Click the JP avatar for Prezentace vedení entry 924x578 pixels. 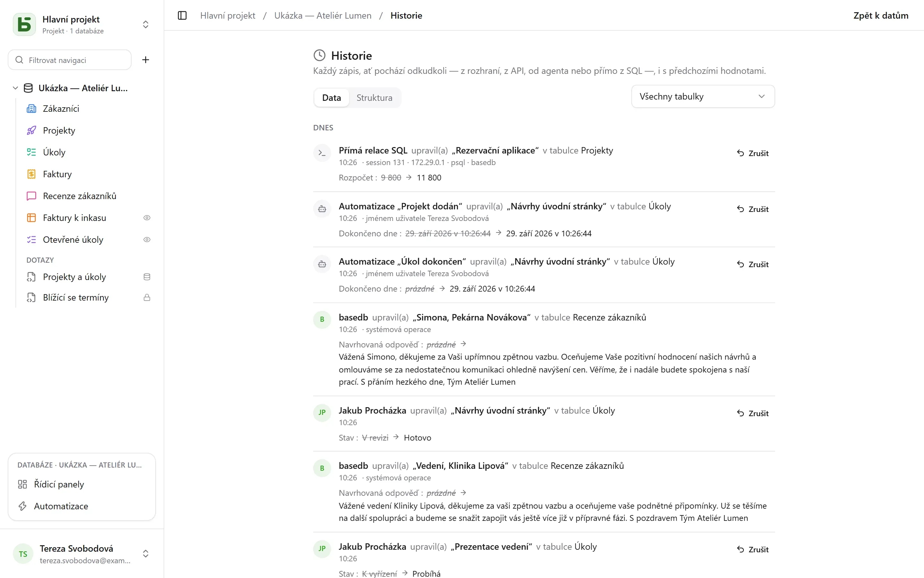[322, 549]
